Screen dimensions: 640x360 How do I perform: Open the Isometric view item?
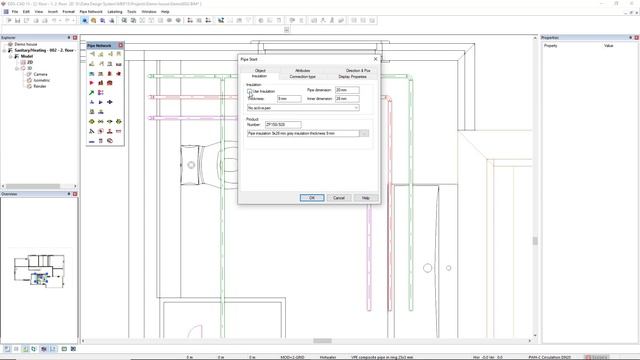[x=42, y=80]
